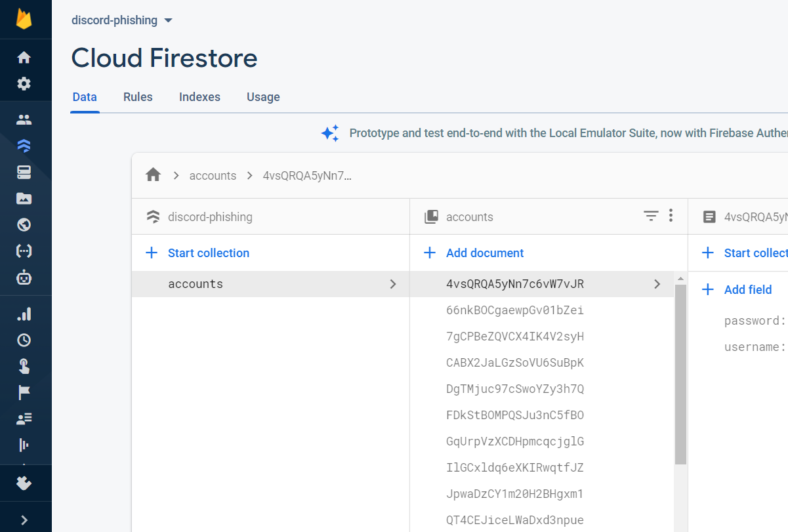Click home icon in Firestore breadcrumb
The height and width of the screenshot is (532, 788).
pyautogui.click(x=154, y=175)
